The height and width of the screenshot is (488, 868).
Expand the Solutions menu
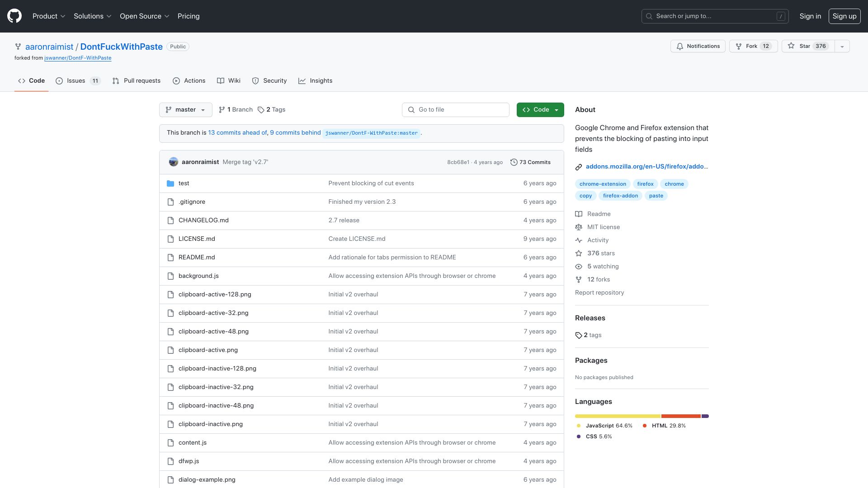pos(92,16)
